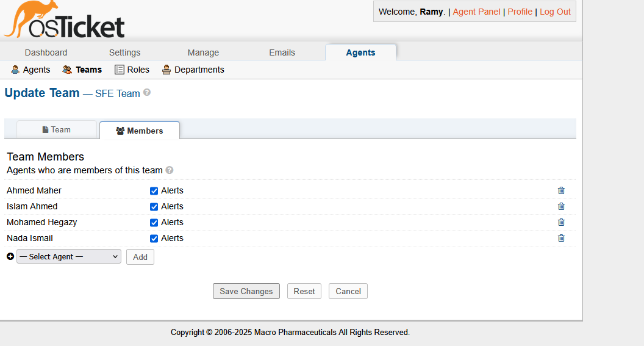Remove Mohamed Hegazy using trash icon

[x=561, y=222]
